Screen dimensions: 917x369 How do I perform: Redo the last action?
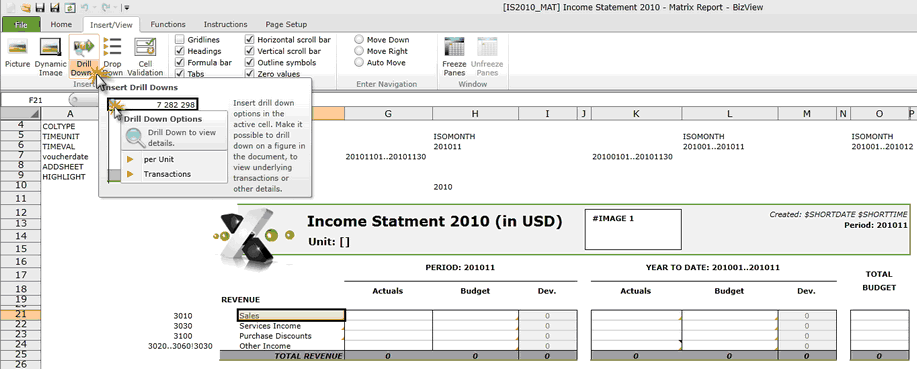coord(106,8)
